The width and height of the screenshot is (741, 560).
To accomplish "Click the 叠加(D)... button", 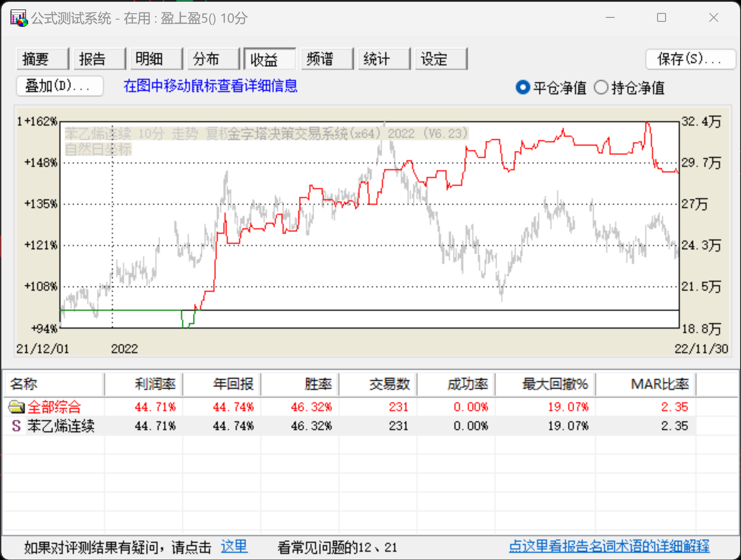I will [60, 86].
